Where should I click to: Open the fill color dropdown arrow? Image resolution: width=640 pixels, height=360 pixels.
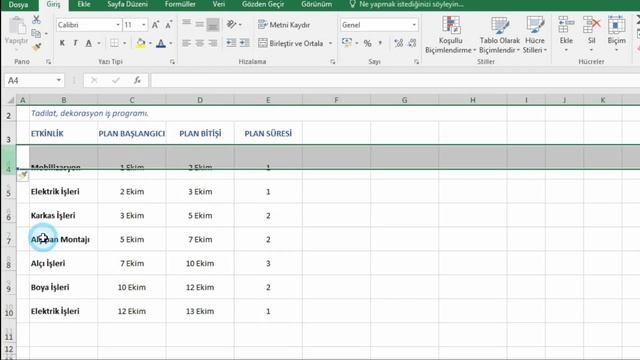[x=151, y=43]
